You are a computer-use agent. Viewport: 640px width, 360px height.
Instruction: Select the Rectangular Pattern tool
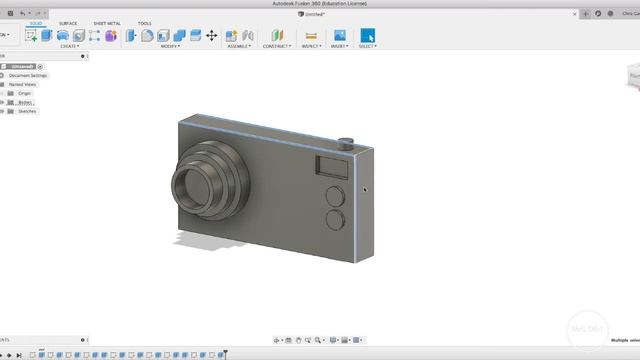(x=95, y=36)
